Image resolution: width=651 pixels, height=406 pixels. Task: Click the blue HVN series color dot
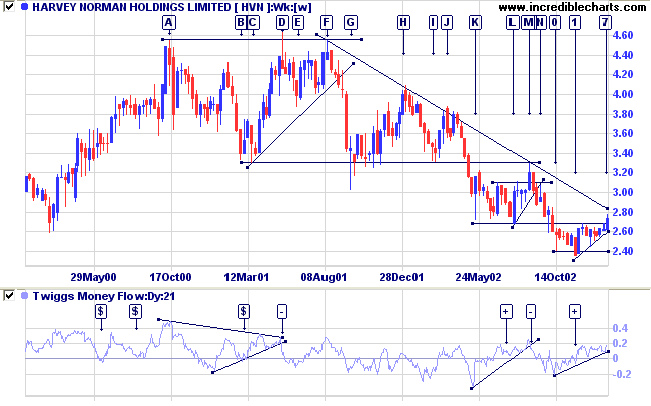tap(25, 7)
